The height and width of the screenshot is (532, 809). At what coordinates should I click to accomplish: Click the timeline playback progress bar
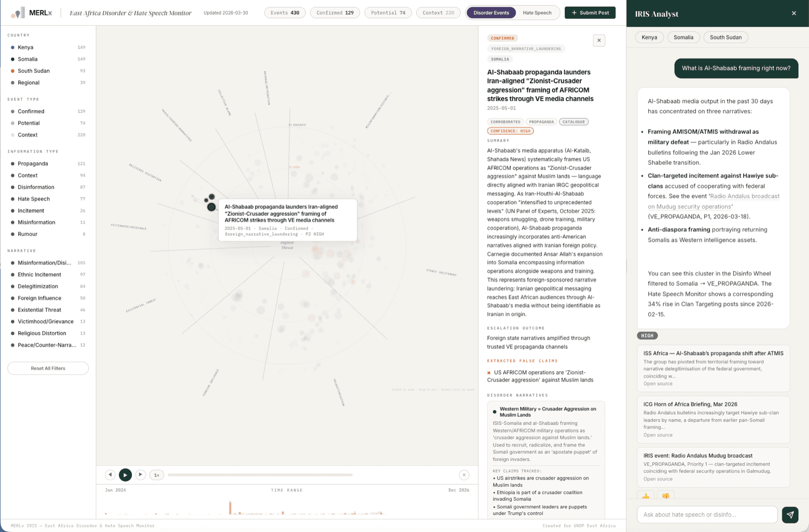tap(260, 475)
